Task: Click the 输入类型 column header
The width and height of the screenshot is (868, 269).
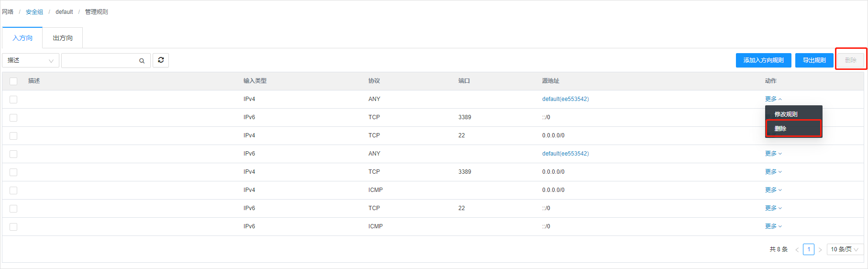Action: [255, 81]
